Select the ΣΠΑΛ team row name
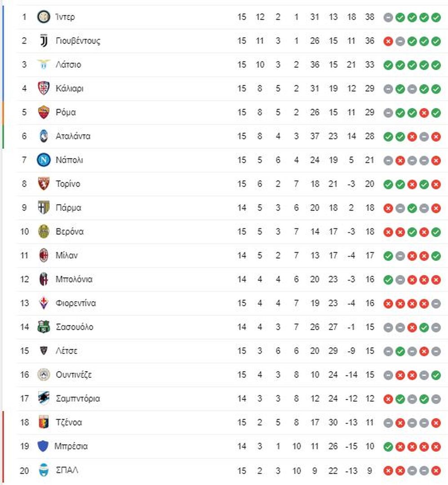This screenshot has width=448, height=485. (x=67, y=470)
